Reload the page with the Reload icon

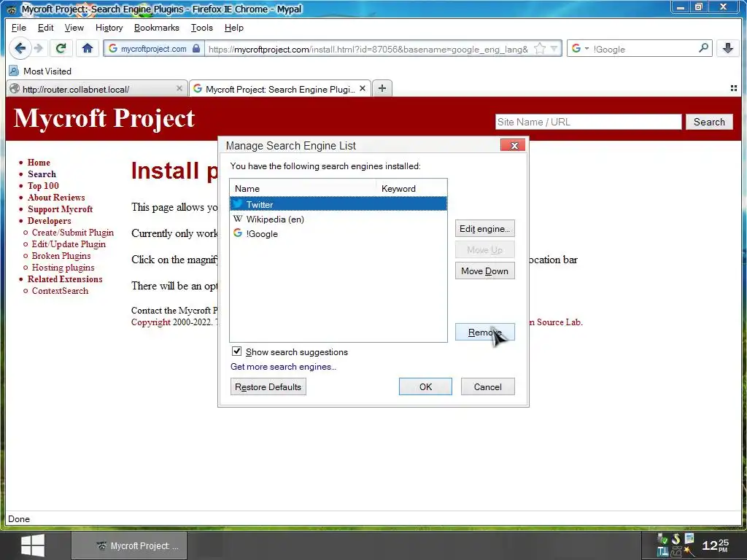(x=61, y=48)
